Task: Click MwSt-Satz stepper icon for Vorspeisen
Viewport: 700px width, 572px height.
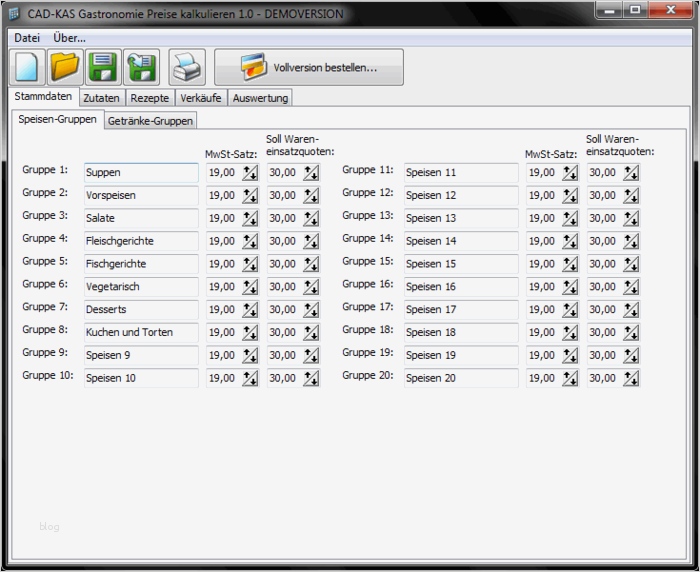Action: 250,195
